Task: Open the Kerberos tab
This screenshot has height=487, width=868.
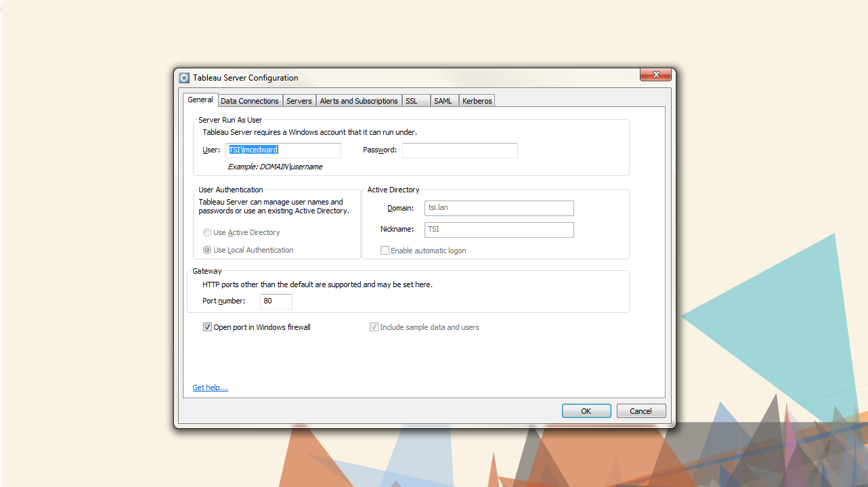Action: tap(477, 101)
